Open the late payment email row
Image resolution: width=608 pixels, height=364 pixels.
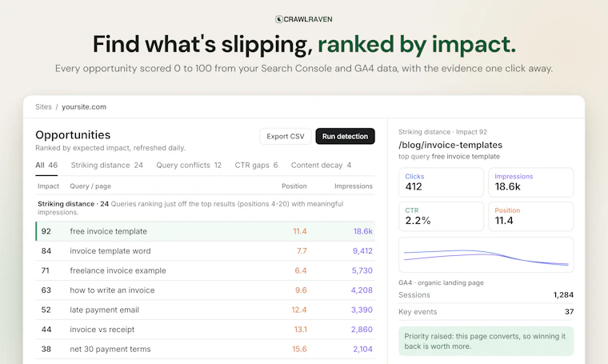click(x=205, y=310)
